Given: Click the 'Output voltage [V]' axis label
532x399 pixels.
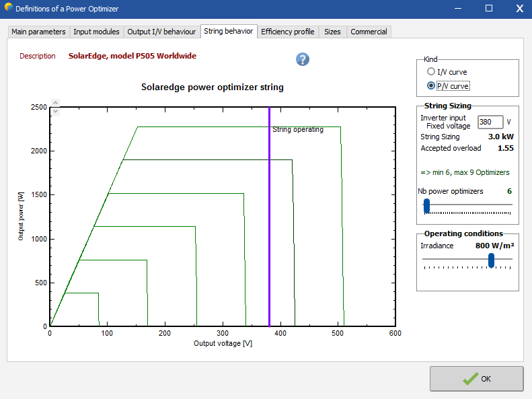Looking at the screenshot, I should point(223,343).
